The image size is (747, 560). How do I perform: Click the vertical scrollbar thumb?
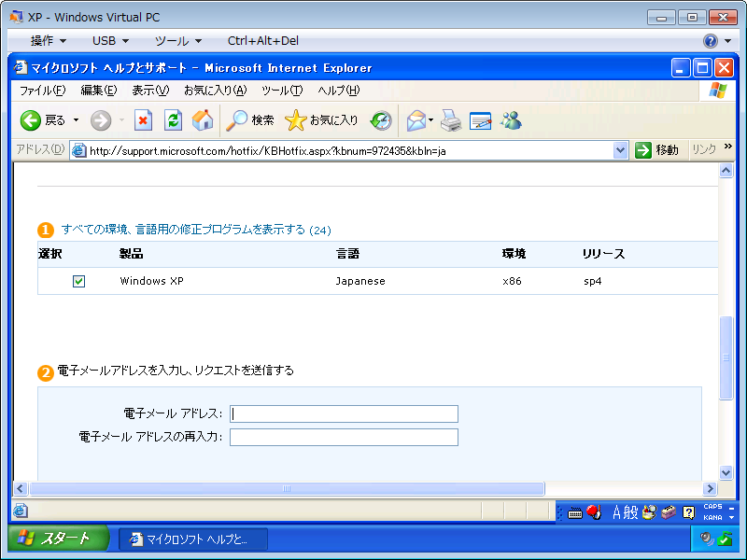[x=726, y=357]
